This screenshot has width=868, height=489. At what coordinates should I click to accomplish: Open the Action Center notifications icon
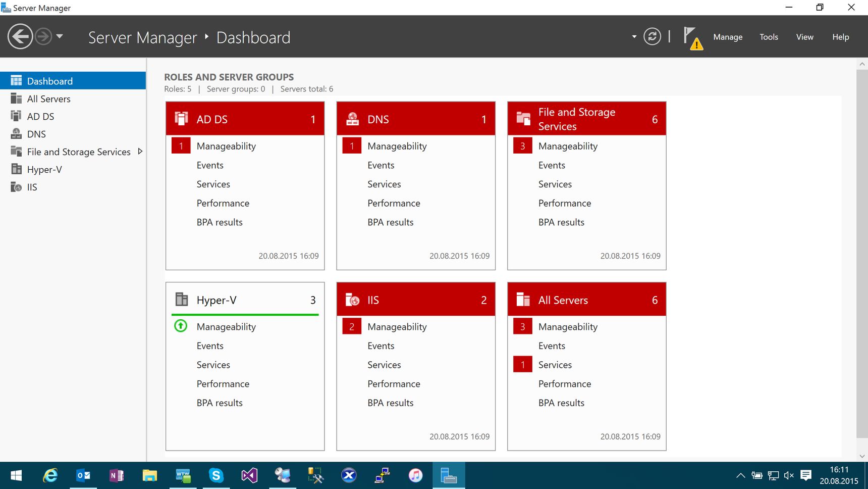point(806,475)
